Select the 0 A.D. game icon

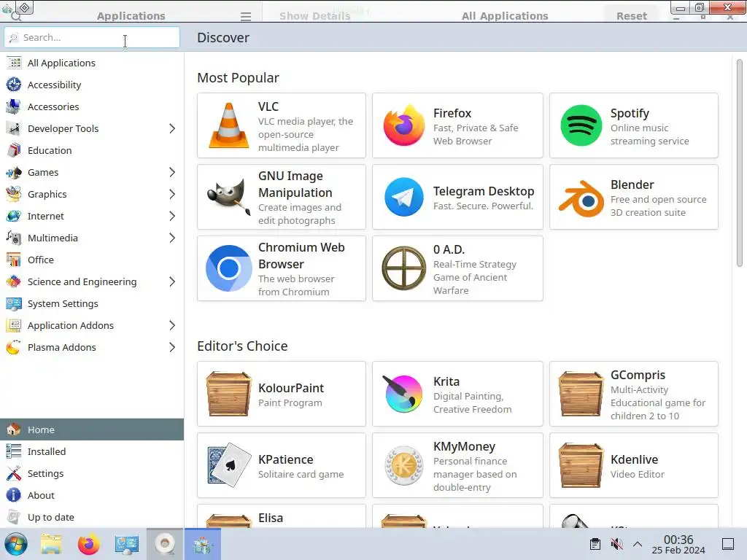click(x=403, y=268)
